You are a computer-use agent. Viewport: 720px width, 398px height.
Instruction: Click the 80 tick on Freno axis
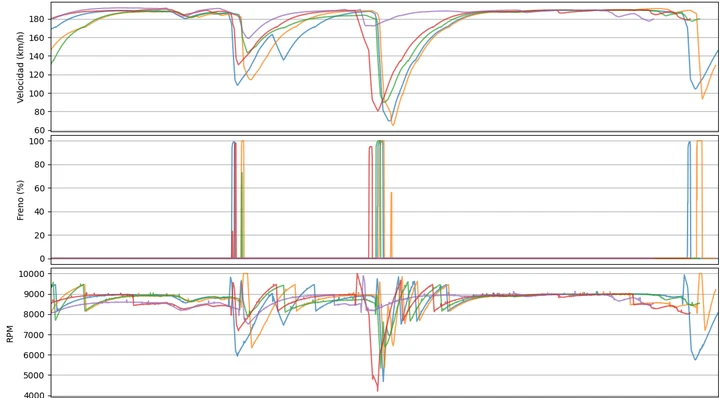click(x=40, y=164)
